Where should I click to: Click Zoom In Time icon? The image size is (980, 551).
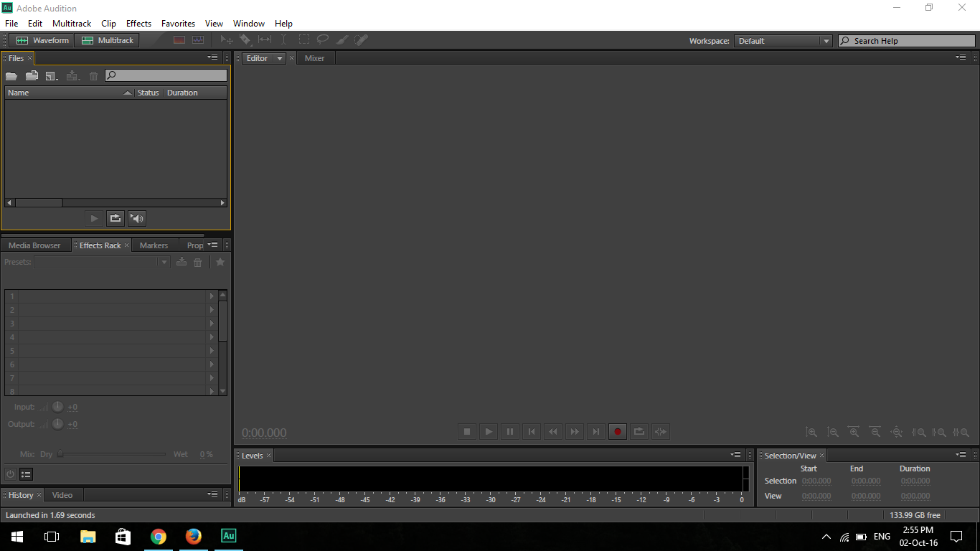(854, 432)
